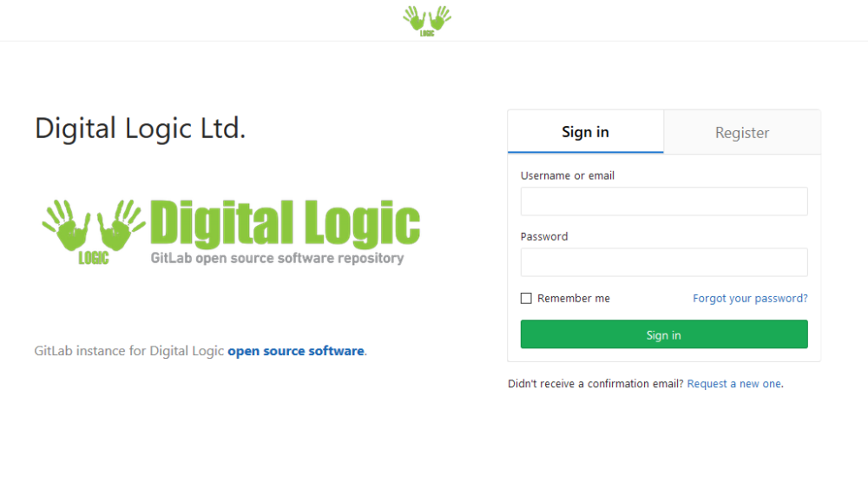Click the Password field label

[x=544, y=236]
